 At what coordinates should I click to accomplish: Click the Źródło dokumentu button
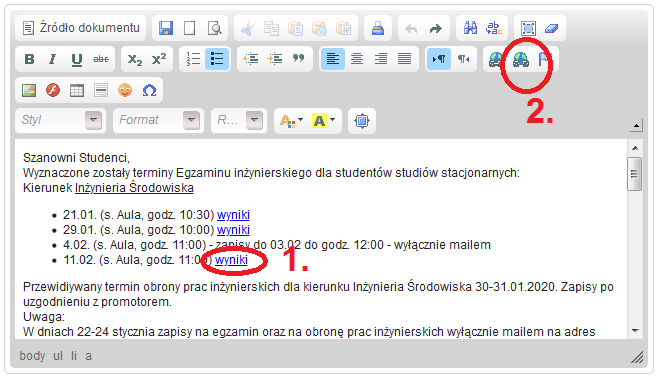[x=81, y=28]
